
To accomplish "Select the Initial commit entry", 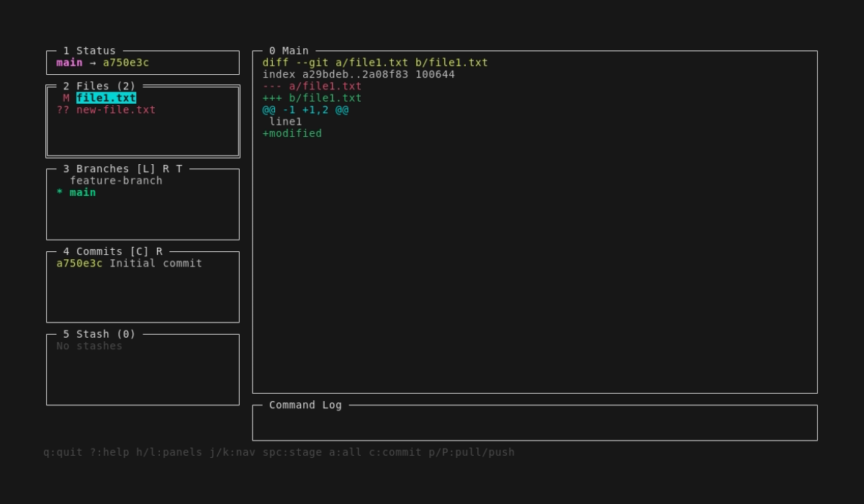I will tap(156, 264).
